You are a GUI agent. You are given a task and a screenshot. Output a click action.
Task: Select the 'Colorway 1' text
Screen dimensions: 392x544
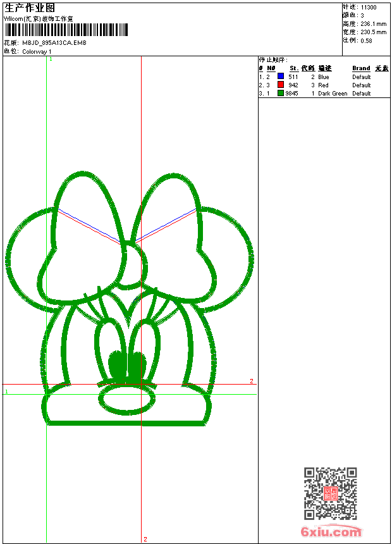click(37, 52)
